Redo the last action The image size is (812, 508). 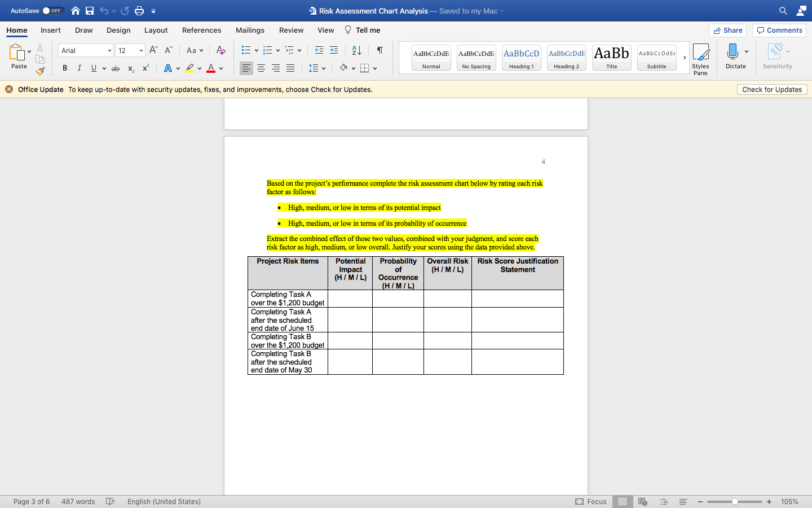tap(125, 11)
